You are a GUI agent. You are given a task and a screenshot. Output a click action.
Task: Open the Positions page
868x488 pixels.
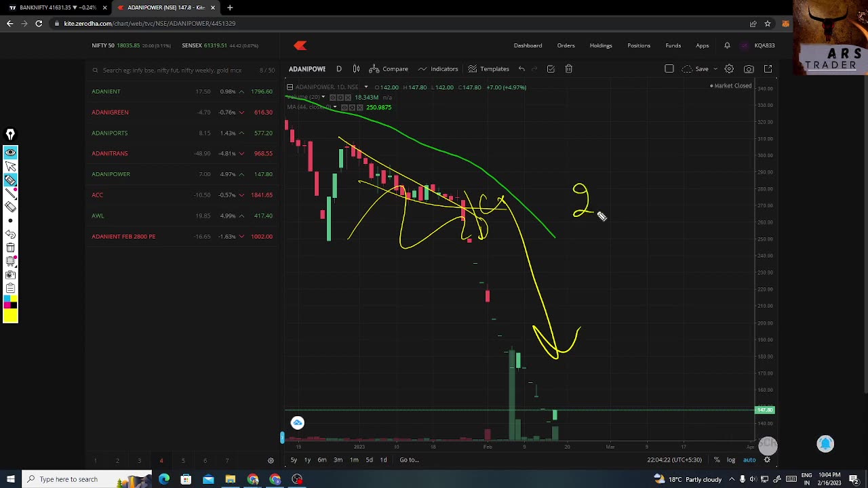tap(639, 45)
